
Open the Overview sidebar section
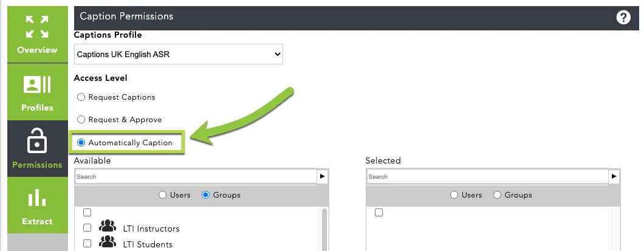click(x=38, y=35)
